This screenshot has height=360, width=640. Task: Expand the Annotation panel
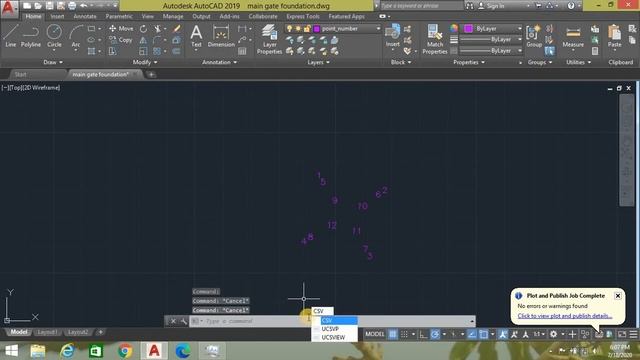(x=220, y=62)
